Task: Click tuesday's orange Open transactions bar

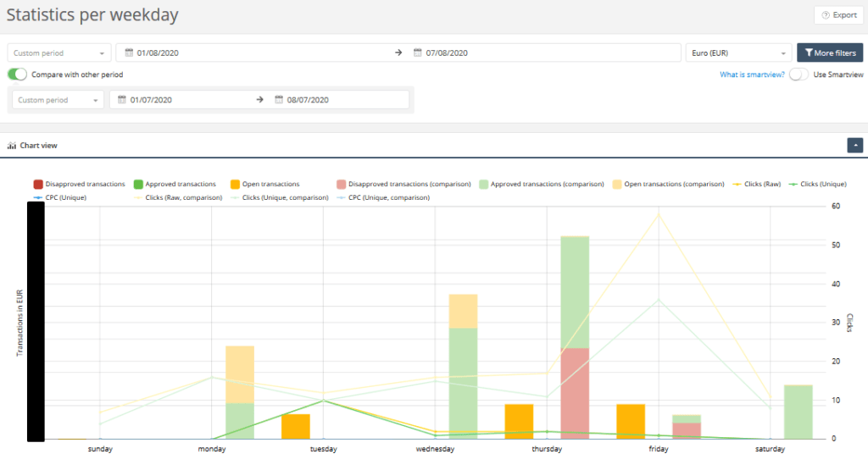Action: [296, 426]
